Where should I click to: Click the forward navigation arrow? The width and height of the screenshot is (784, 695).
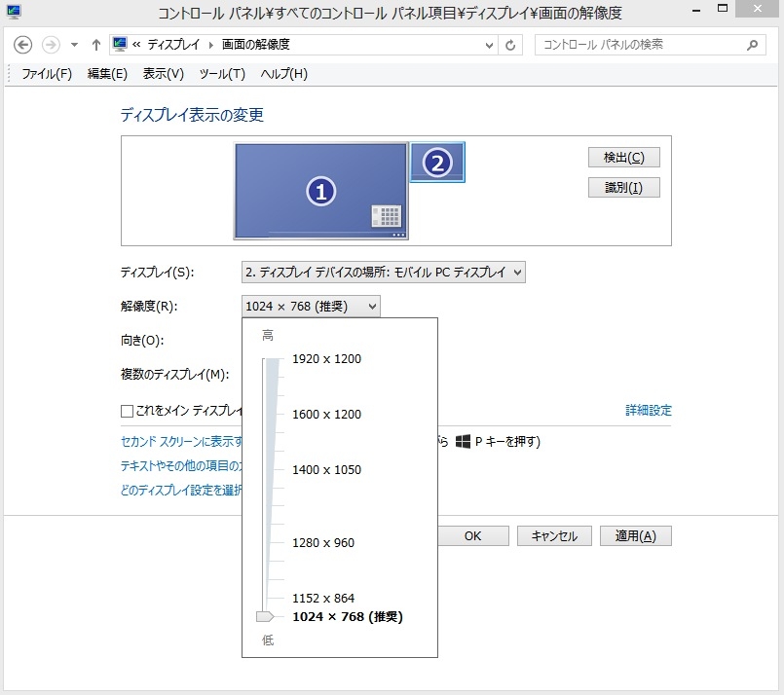coord(51,45)
